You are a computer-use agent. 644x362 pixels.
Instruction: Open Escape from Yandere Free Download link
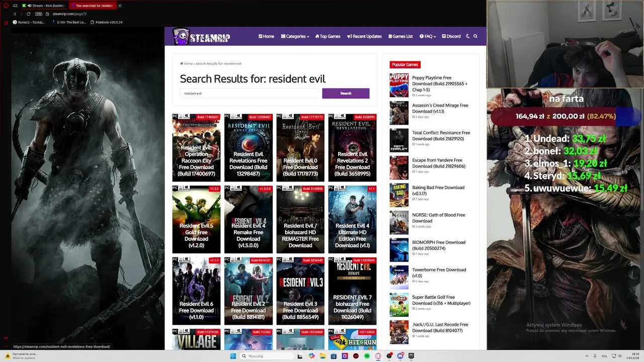[439, 163]
